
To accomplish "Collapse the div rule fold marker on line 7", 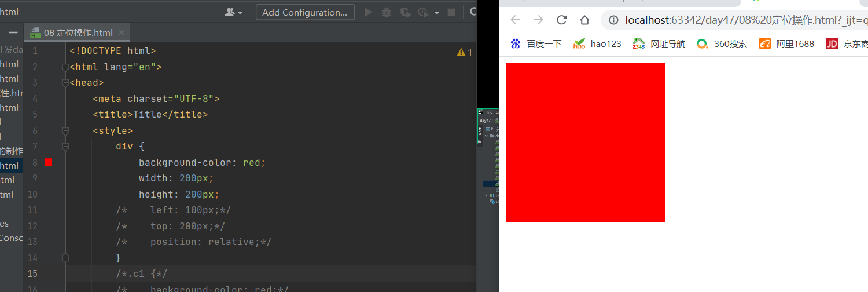I will 65,147.
